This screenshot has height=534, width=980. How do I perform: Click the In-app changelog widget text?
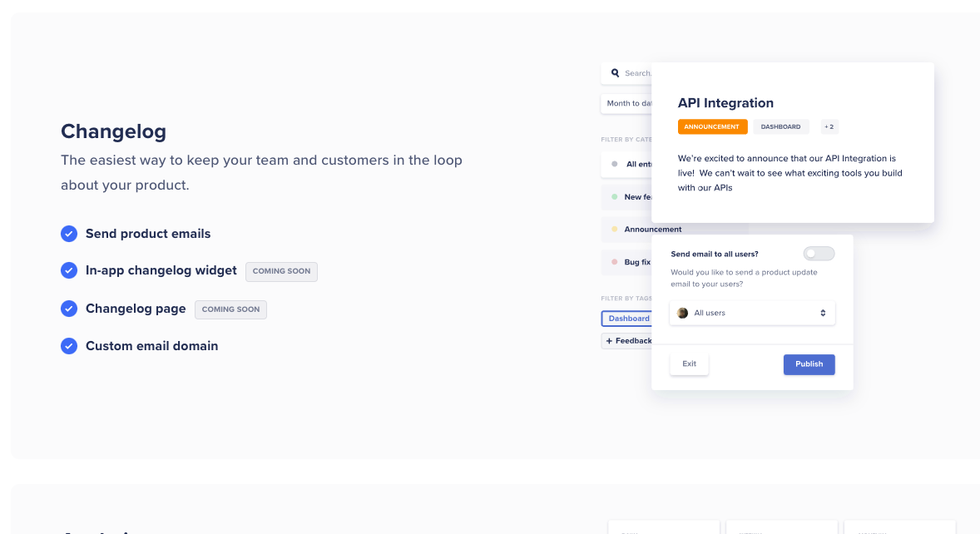pyautogui.click(x=161, y=270)
